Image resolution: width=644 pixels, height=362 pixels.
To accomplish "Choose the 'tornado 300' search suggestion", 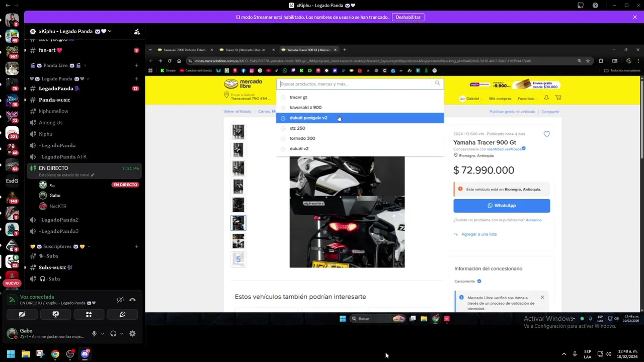I will 360,138.
